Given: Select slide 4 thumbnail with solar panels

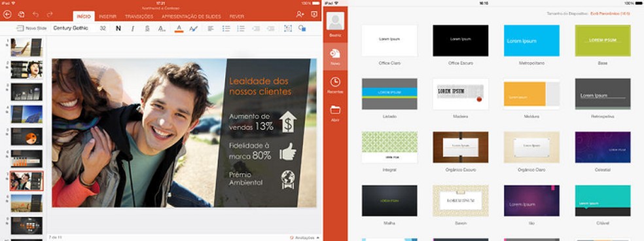Looking at the screenshot, I should pyautogui.click(x=26, y=114).
